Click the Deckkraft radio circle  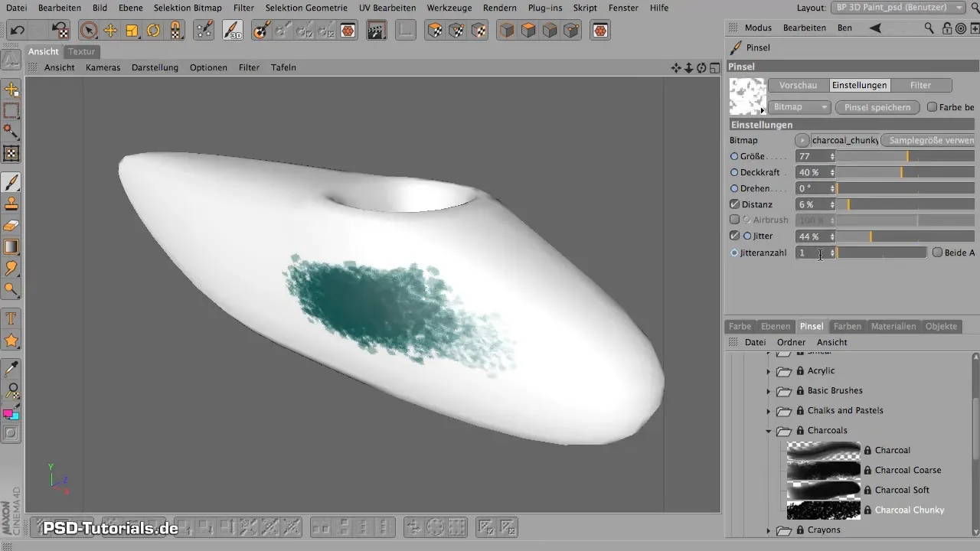click(x=735, y=172)
